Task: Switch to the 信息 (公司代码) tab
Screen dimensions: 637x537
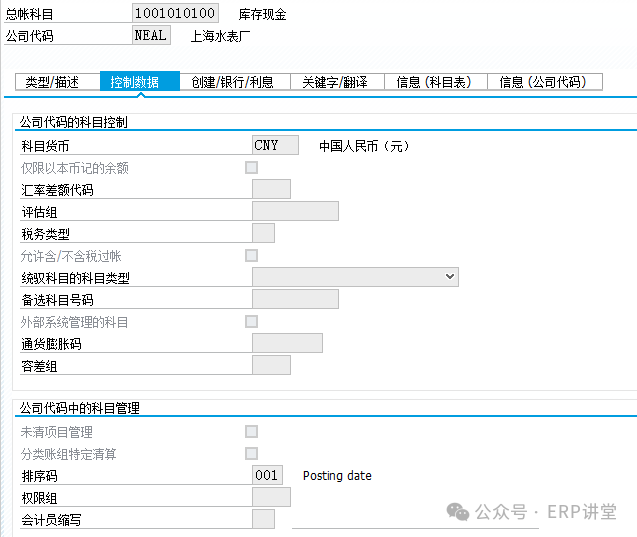Action: point(543,82)
